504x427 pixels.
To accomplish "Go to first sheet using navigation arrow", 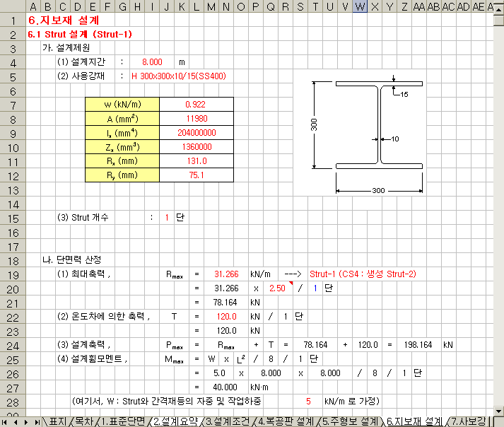I will tap(6, 421).
